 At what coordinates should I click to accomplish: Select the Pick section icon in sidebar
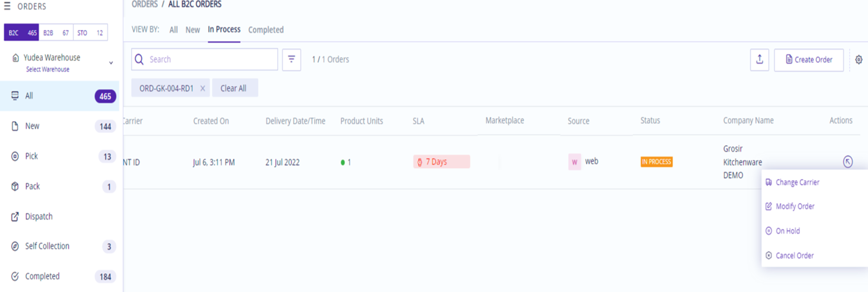coord(15,156)
